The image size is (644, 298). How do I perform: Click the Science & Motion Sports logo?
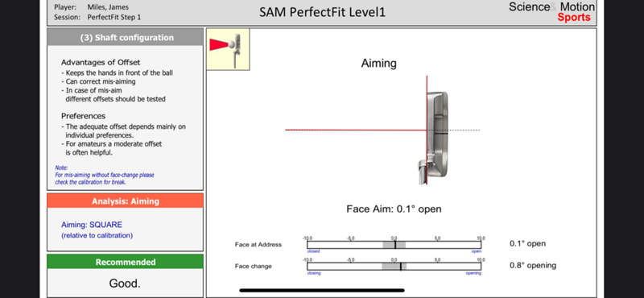coord(551,11)
